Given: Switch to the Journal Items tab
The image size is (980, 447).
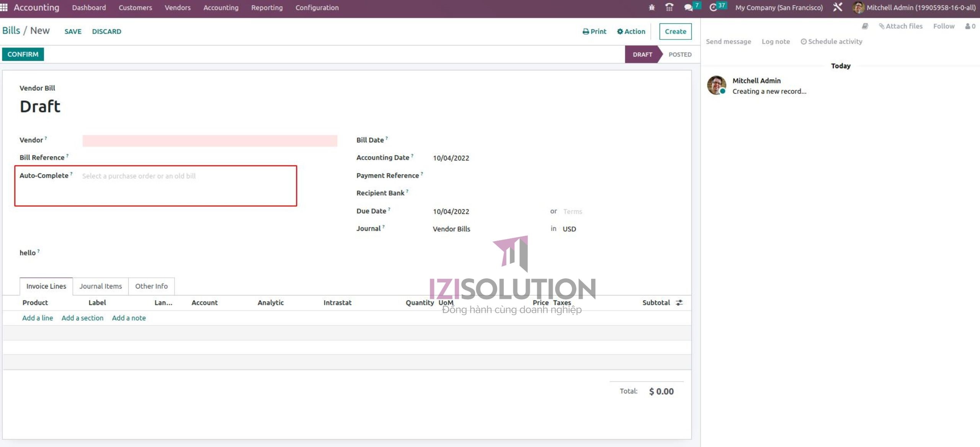Looking at the screenshot, I should coord(100,286).
